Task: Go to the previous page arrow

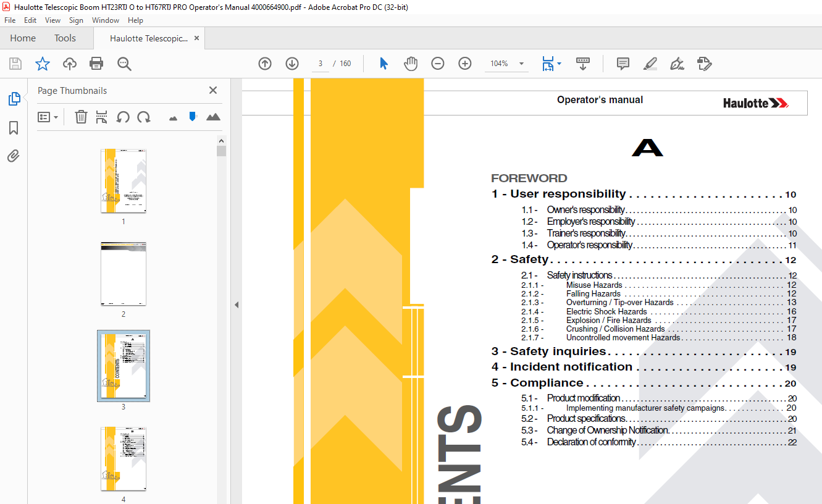Action: [x=265, y=64]
